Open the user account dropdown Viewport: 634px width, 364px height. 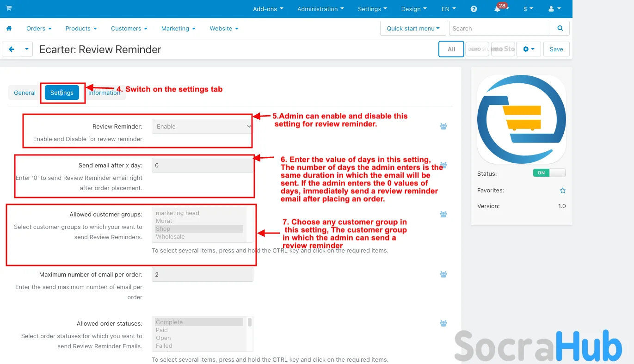(554, 9)
